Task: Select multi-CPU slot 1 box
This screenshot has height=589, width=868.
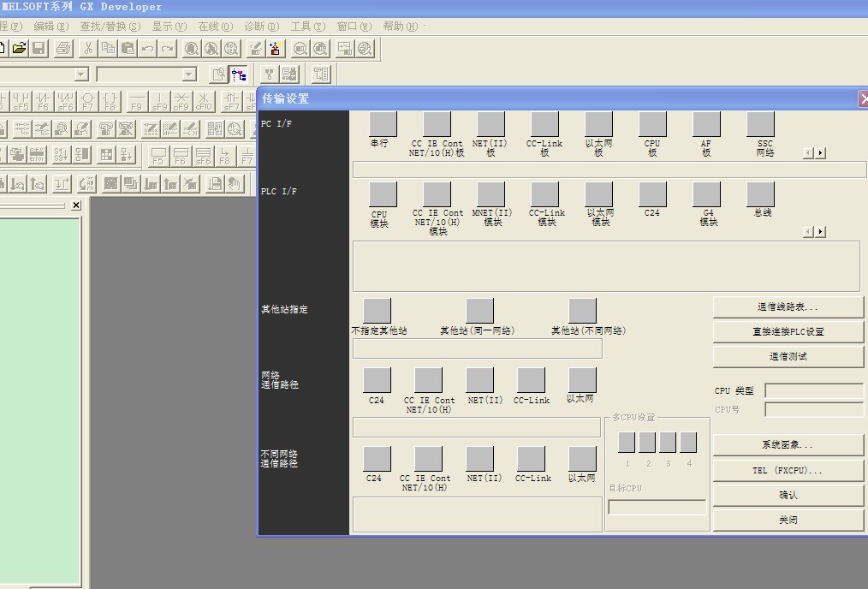Action: point(627,443)
